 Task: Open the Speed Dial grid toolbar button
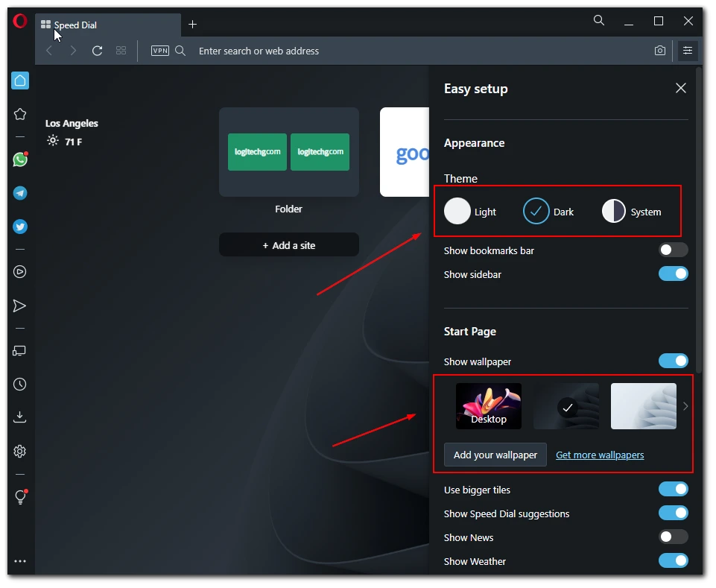tap(121, 51)
